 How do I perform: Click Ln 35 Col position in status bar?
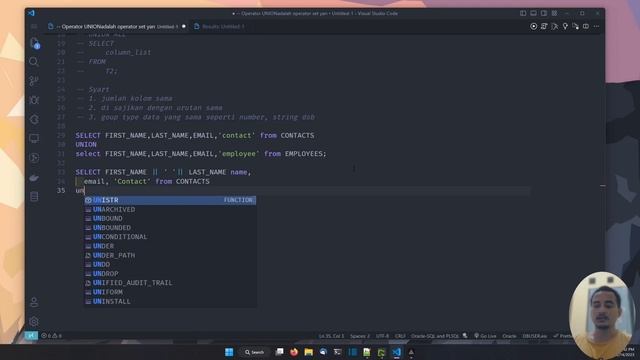pos(331,336)
